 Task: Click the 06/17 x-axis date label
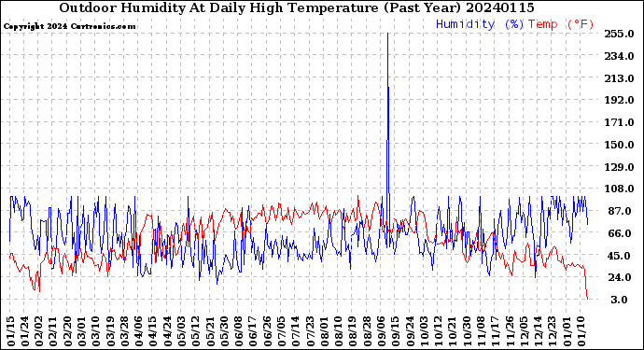pyautogui.click(x=253, y=331)
